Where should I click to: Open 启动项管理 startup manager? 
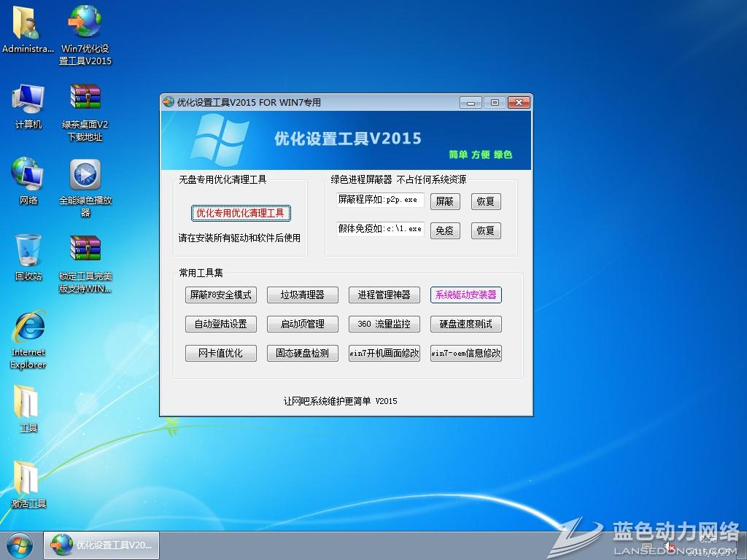pos(302,324)
